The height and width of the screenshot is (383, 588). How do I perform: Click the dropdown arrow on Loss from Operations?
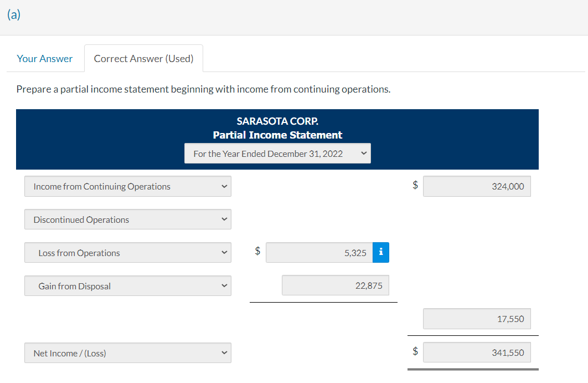click(x=224, y=252)
